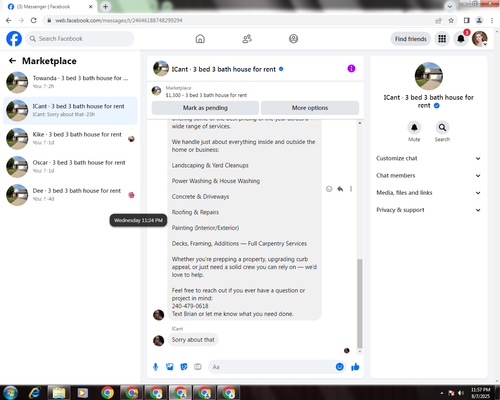Open the Kike conversation
500x400 pixels.
point(70,138)
